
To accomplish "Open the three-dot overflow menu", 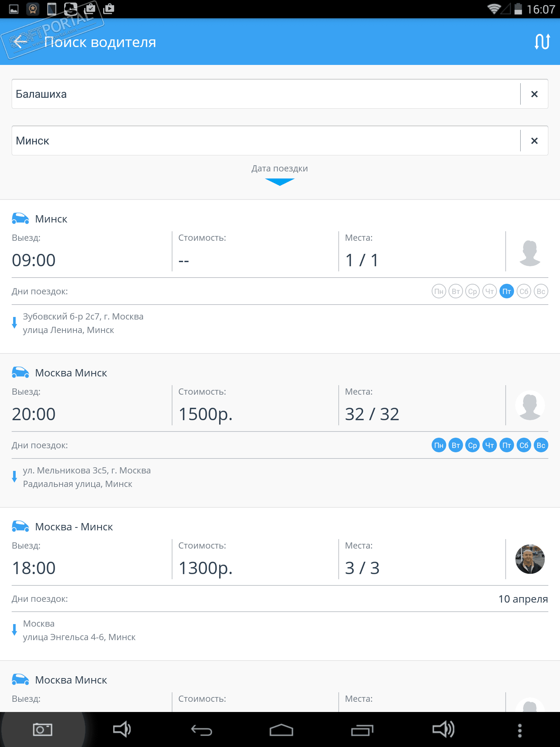I will pyautogui.click(x=520, y=730).
